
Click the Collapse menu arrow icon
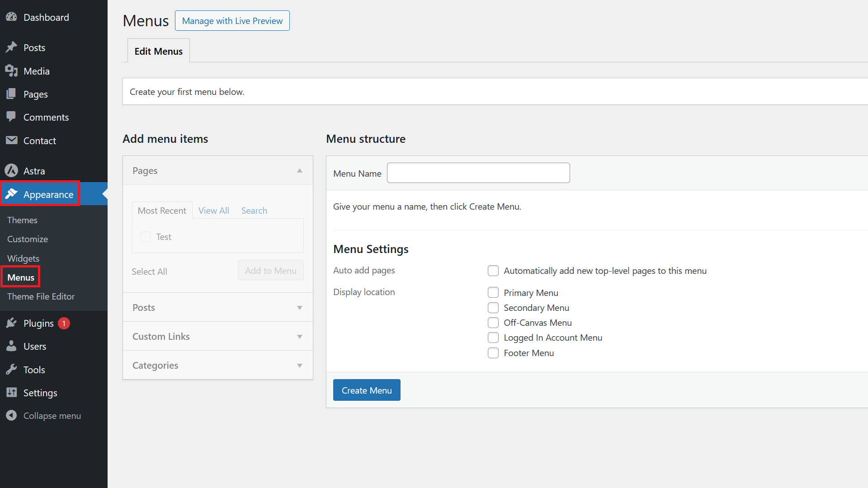[11, 415]
